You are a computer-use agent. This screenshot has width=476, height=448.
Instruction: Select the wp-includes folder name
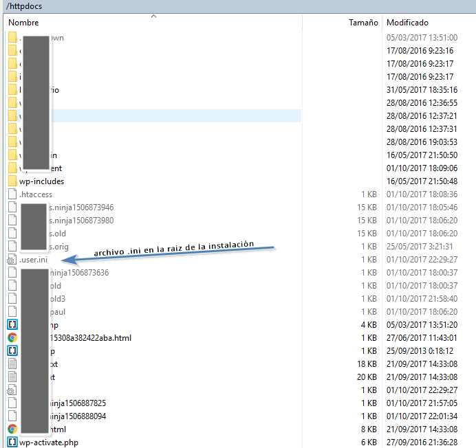[x=41, y=181]
